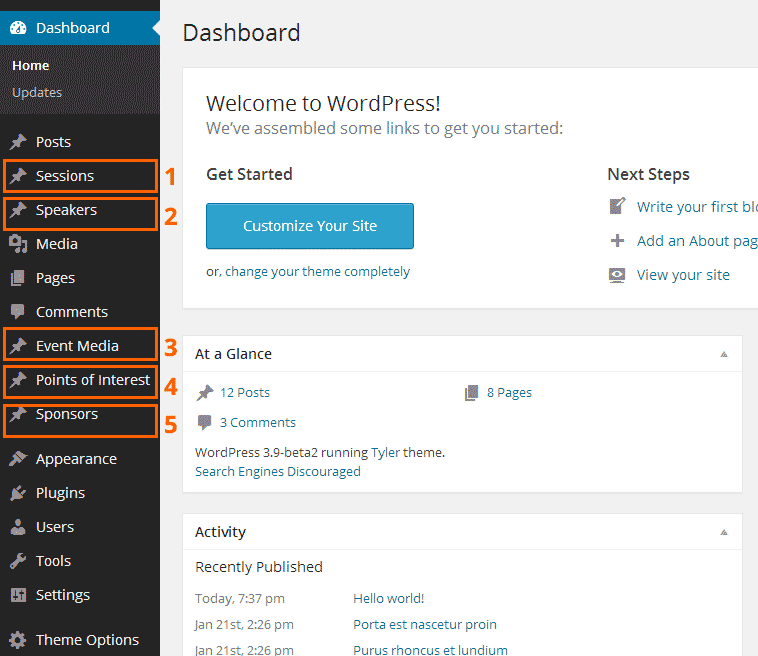The width and height of the screenshot is (758, 656).
Task: Click the Media library icon
Action: click(x=18, y=244)
